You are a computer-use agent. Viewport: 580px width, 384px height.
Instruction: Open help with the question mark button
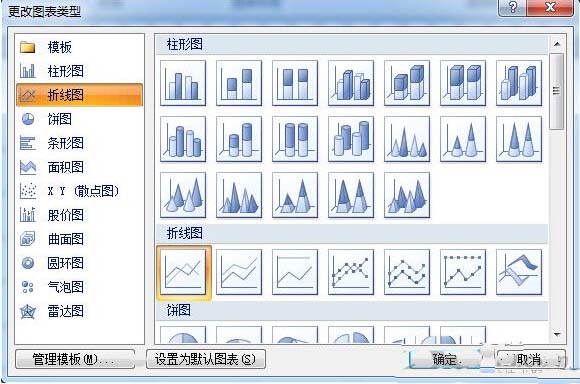[512, 7]
